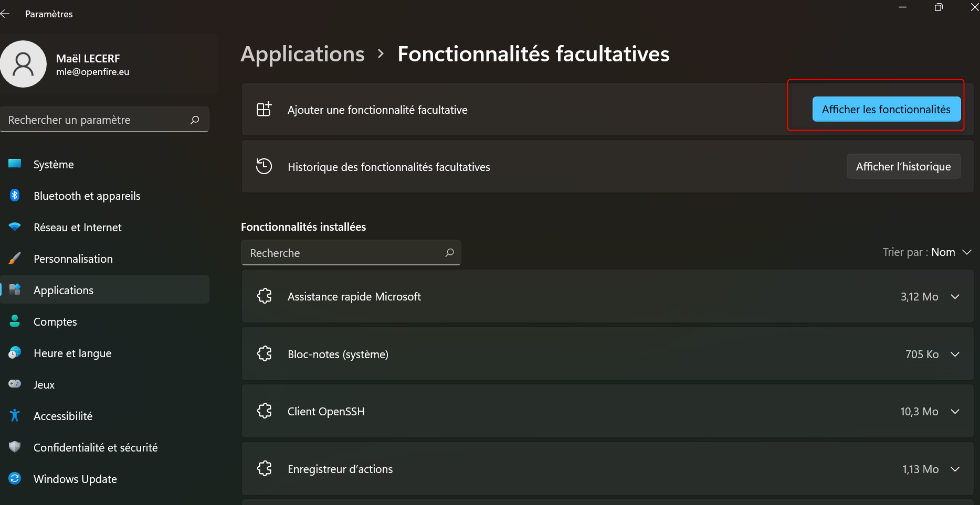Click puzzle icon of Client OpenSSH
980x505 pixels.
(x=265, y=411)
